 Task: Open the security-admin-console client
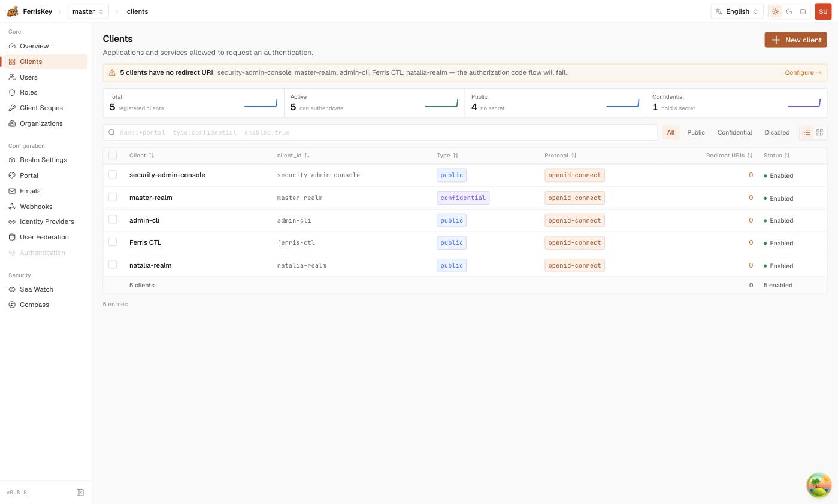[x=167, y=175]
